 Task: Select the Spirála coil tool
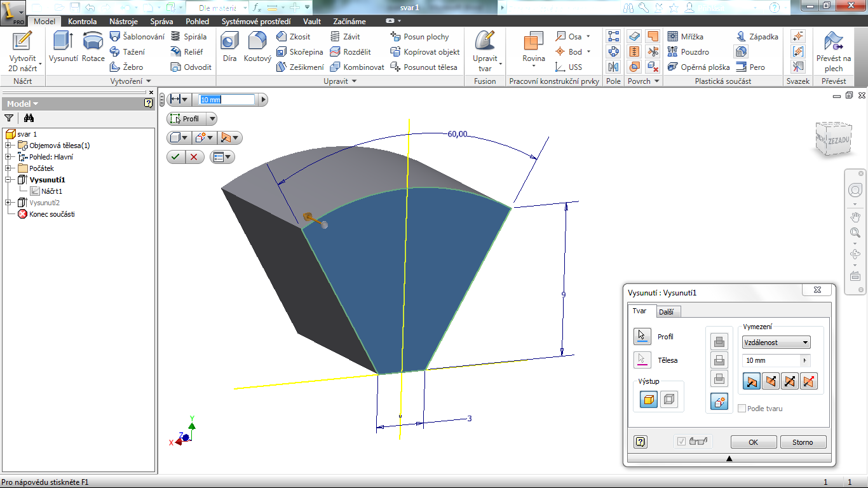pyautogui.click(x=189, y=37)
